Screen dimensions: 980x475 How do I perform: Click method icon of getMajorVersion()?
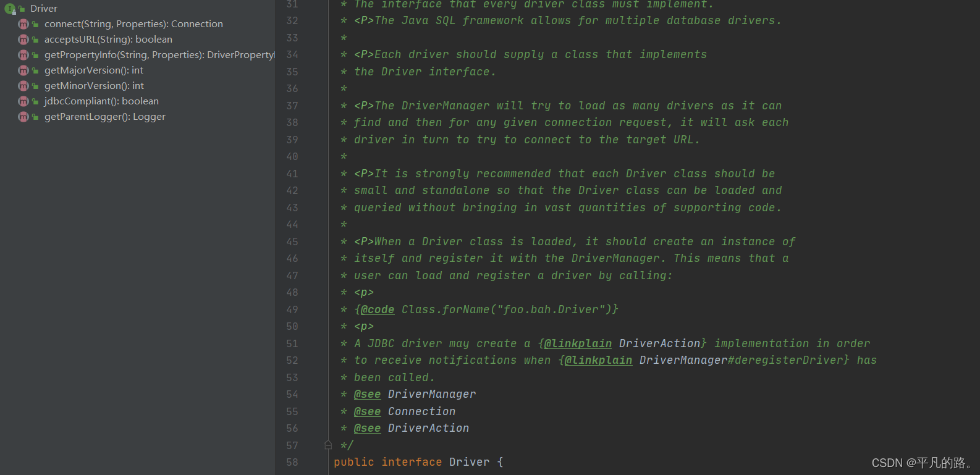coord(23,70)
